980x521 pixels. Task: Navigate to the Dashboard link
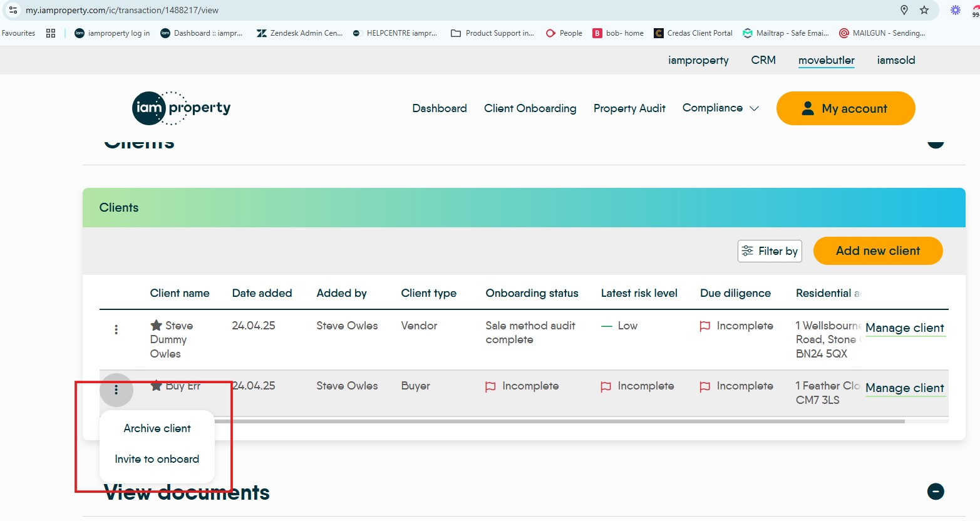click(439, 108)
